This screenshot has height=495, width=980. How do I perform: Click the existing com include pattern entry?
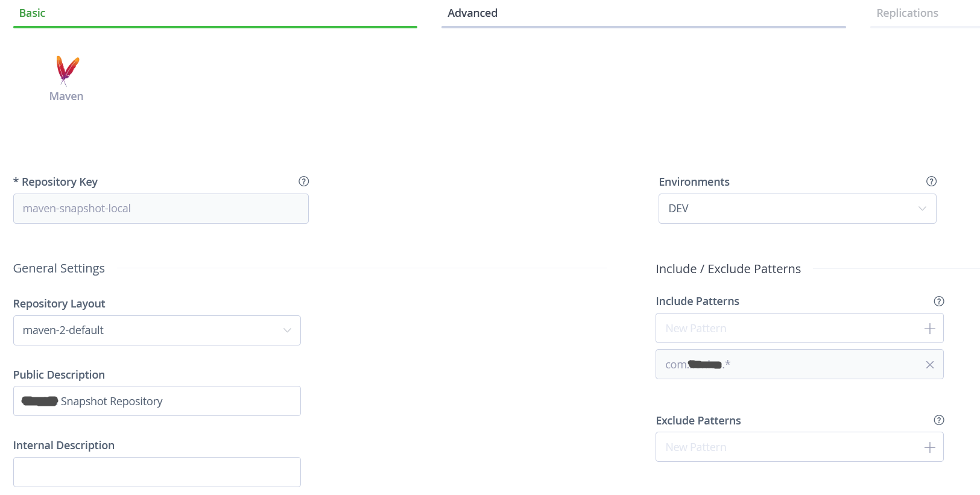[x=784, y=365]
